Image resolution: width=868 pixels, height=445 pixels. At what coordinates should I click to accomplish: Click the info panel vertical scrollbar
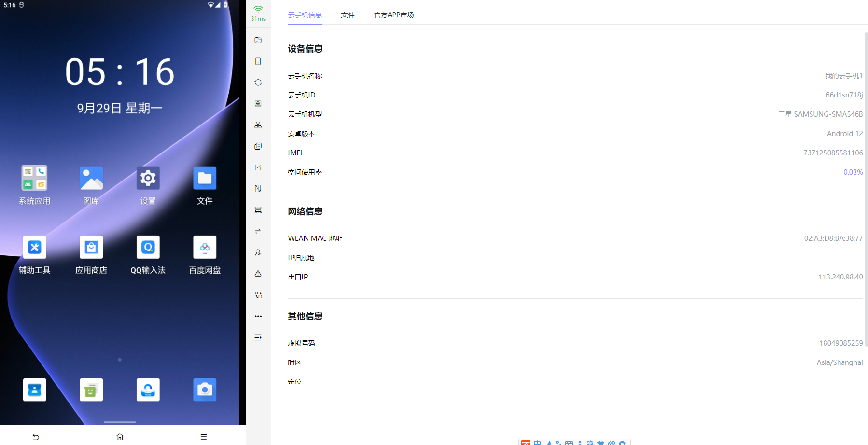point(866,188)
